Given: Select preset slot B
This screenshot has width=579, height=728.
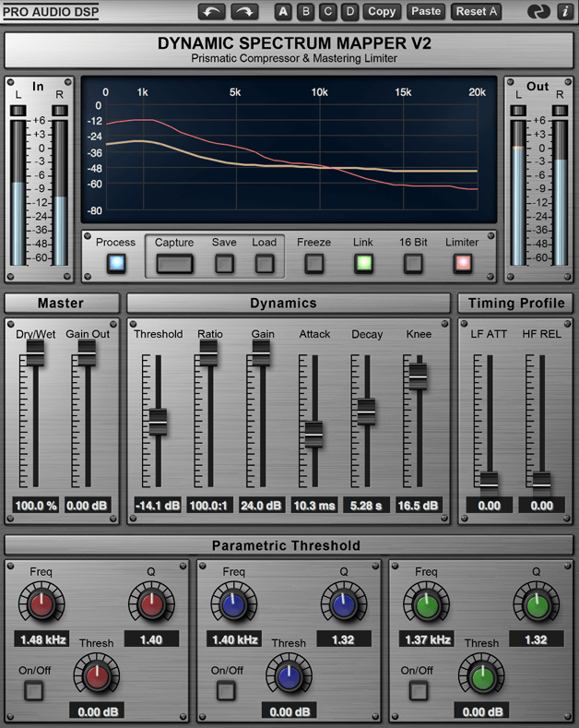Looking at the screenshot, I should [x=306, y=12].
